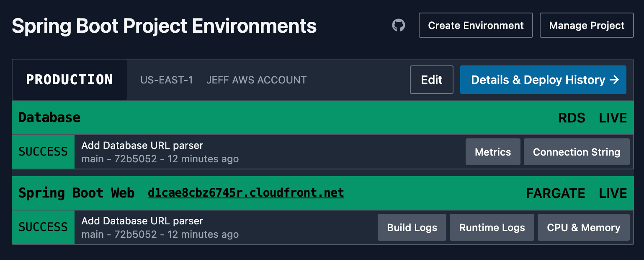Viewport: 644px width, 260px height.
Task: Click the RDS label in Database row
Action: point(572,118)
